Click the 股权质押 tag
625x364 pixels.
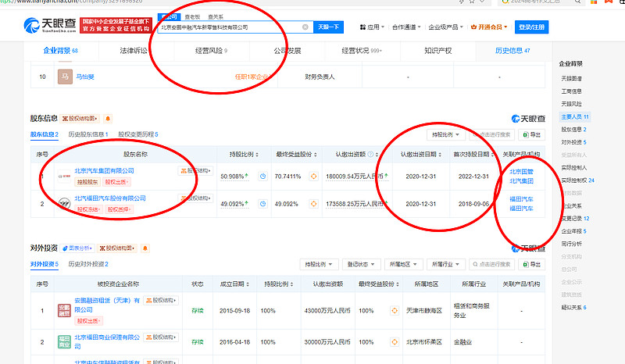pos(120,209)
